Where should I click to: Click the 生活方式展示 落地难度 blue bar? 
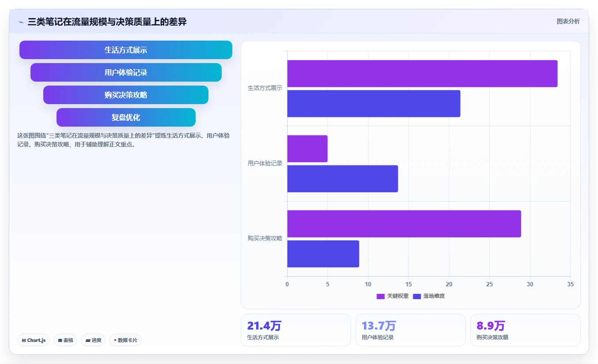[x=374, y=104]
